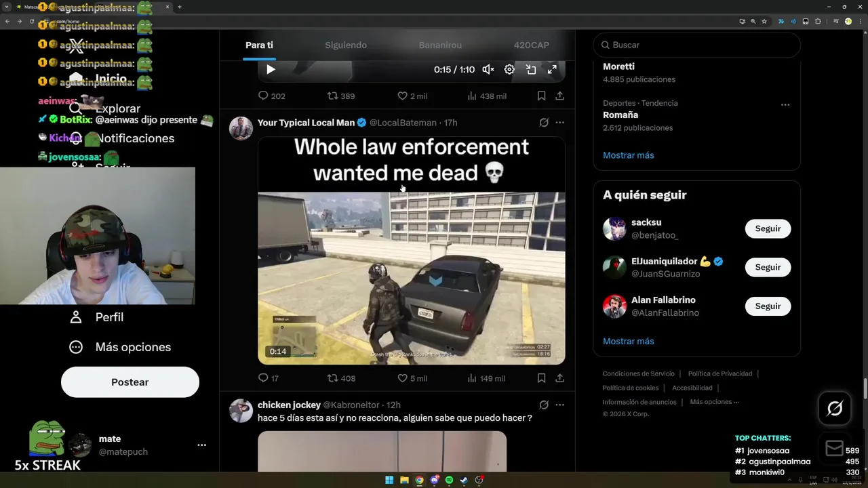Open Discord from the taskbar

coord(434,481)
